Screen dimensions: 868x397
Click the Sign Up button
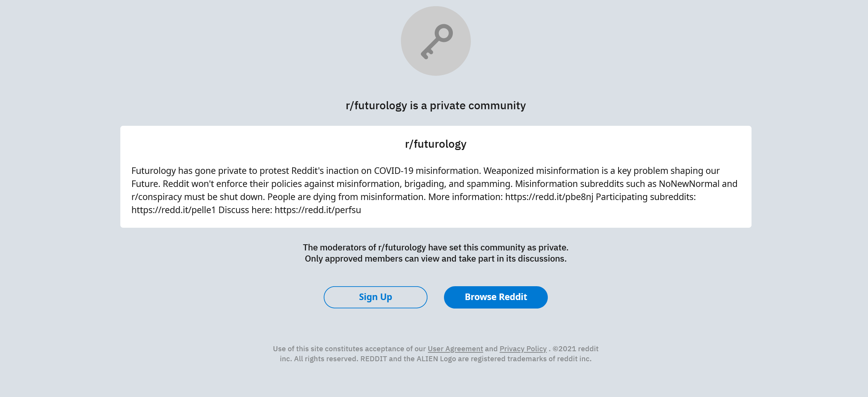click(375, 297)
